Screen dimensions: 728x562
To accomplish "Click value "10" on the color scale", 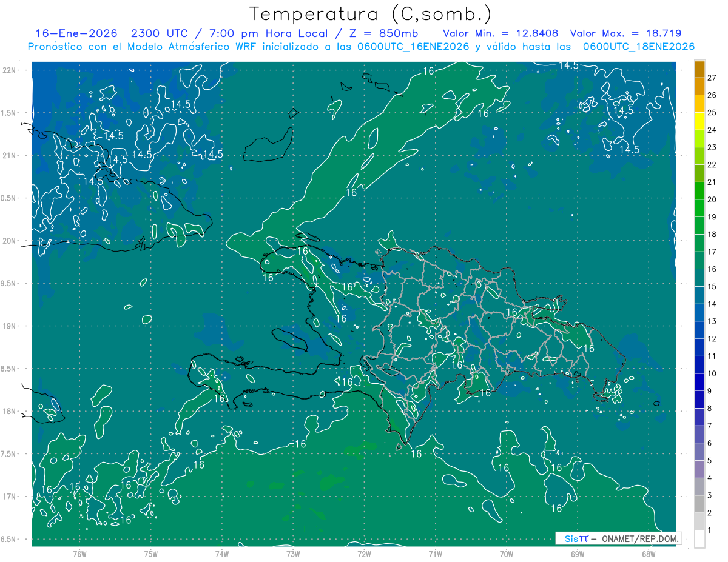I will (x=712, y=373).
